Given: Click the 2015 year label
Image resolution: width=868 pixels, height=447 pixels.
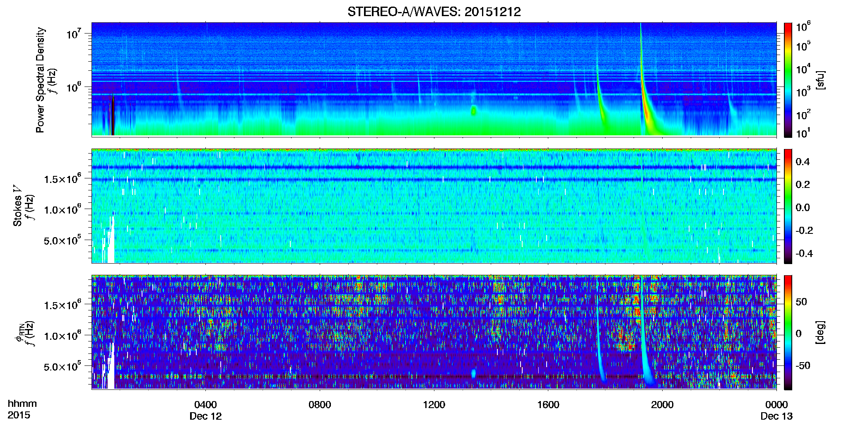Looking at the screenshot, I should [19, 415].
